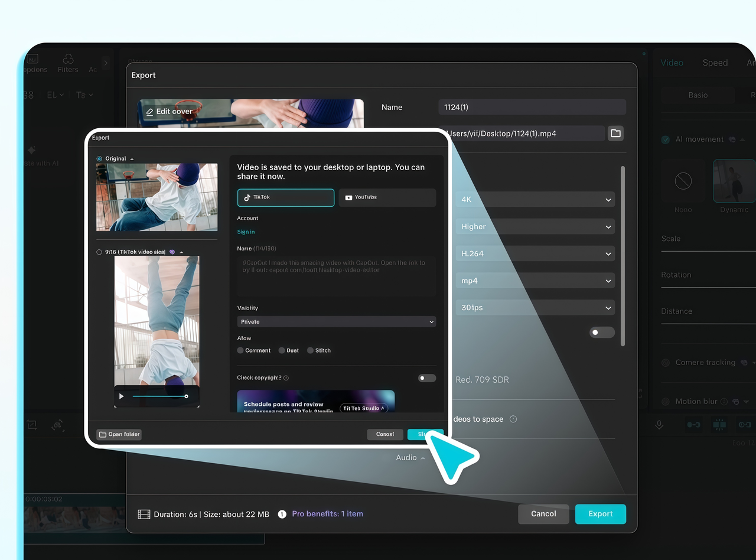Click the Sign in link
Viewport: 756px width, 560px height.
(246, 232)
